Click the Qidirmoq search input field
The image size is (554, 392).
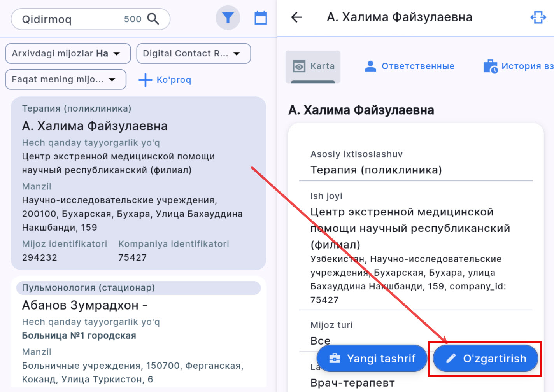click(x=70, y=19)
